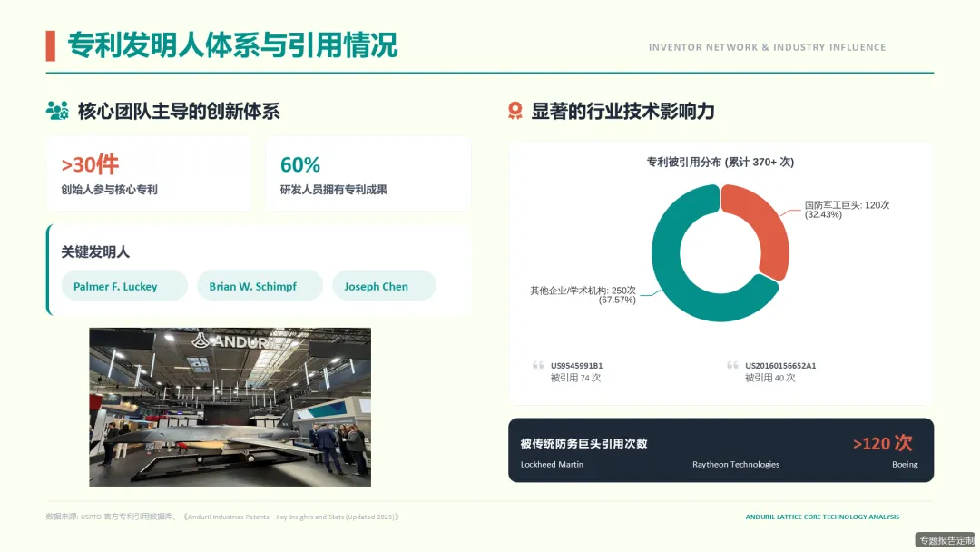This screenshot has width=980, height=552.
Task: Click the orange donut segment for 国防军工巨头
Action: 766,225
